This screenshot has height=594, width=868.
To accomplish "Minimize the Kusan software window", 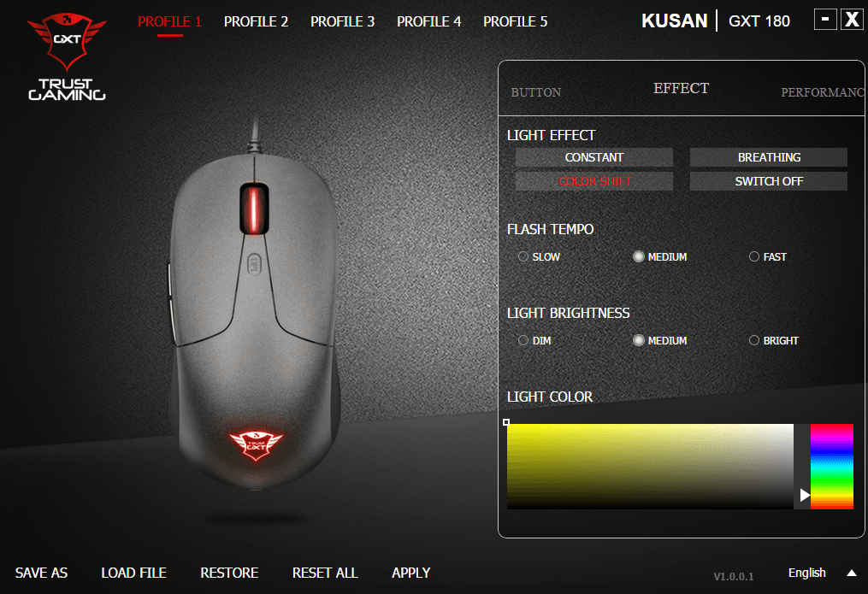I will 825,20.
